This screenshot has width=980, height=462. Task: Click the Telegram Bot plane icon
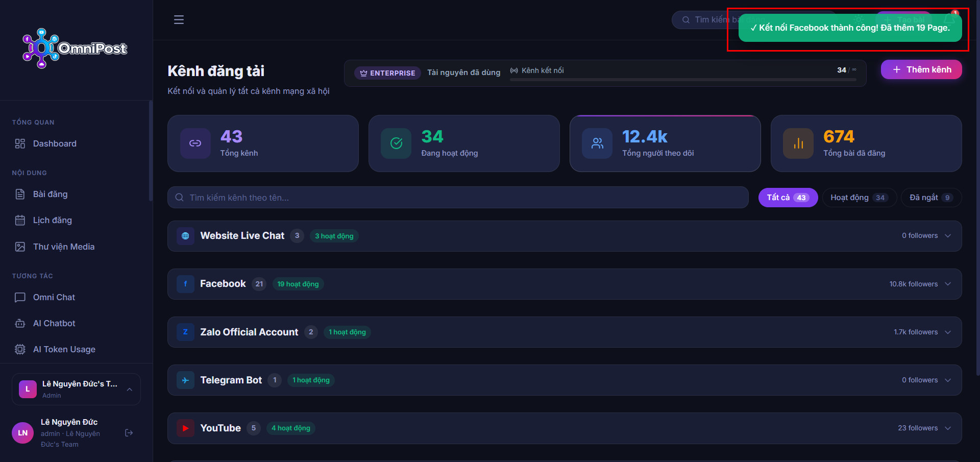[x=185, y=380]
